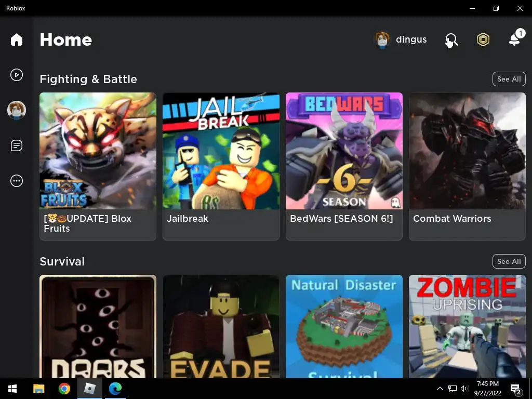
Task: Open the Natural Disaster Survival tile
Action: pyautogui.click(x=344, y=326)
